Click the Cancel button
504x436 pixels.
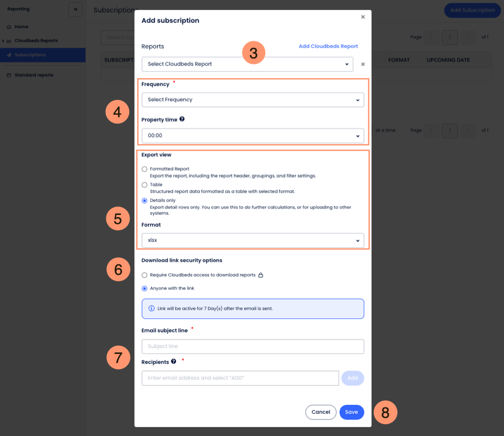pyautogui.click(x=321, y=412)
